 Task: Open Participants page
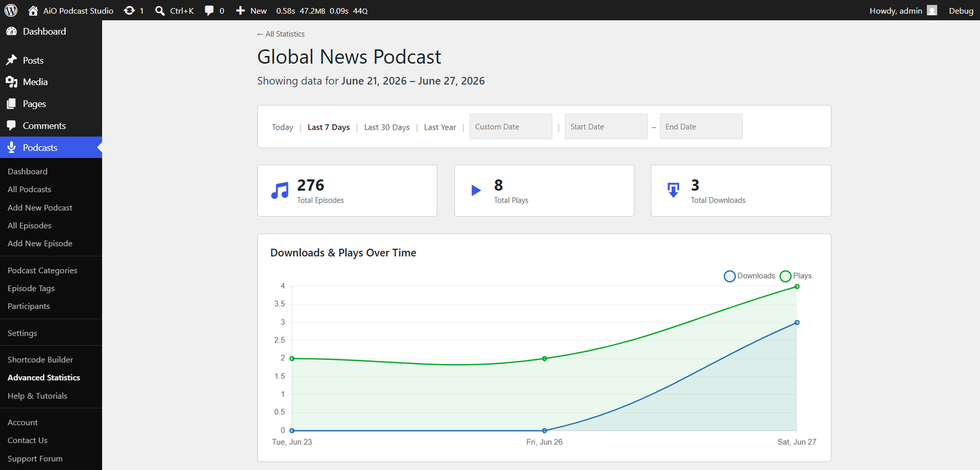pos(29,306)
